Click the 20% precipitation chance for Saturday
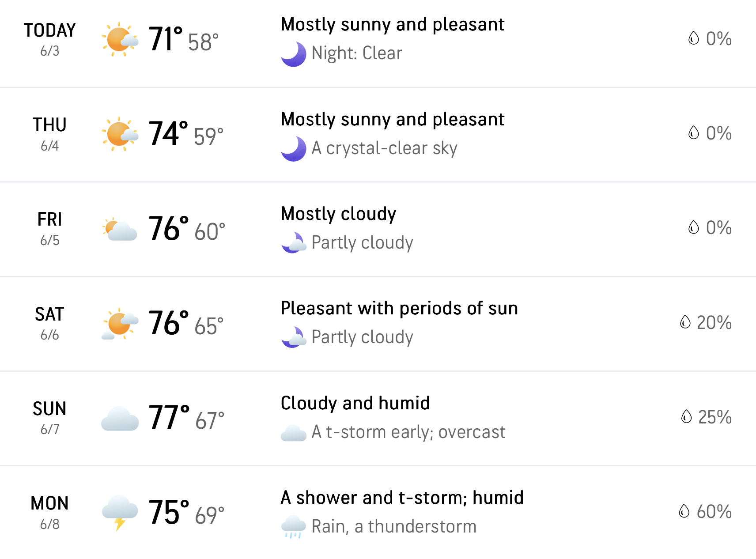The width and height of the screenshot is (756, 559). pyautogui.click(x=714, y=323)
